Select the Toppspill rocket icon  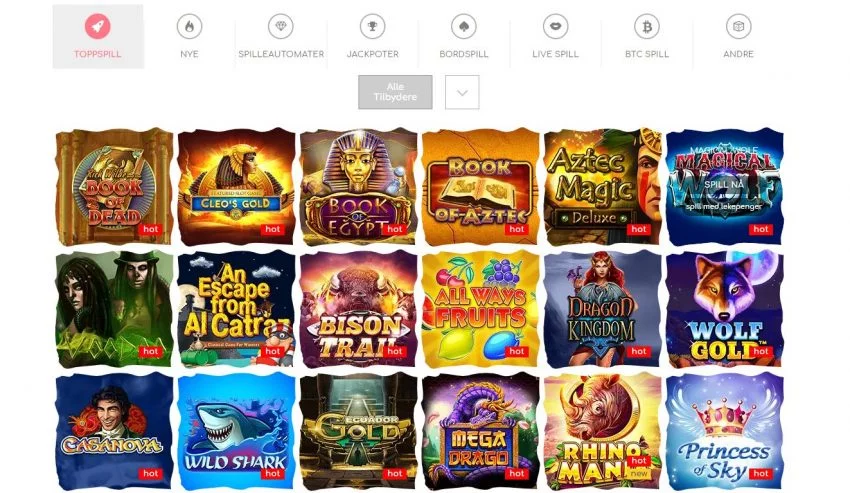[x=98, y=26]
